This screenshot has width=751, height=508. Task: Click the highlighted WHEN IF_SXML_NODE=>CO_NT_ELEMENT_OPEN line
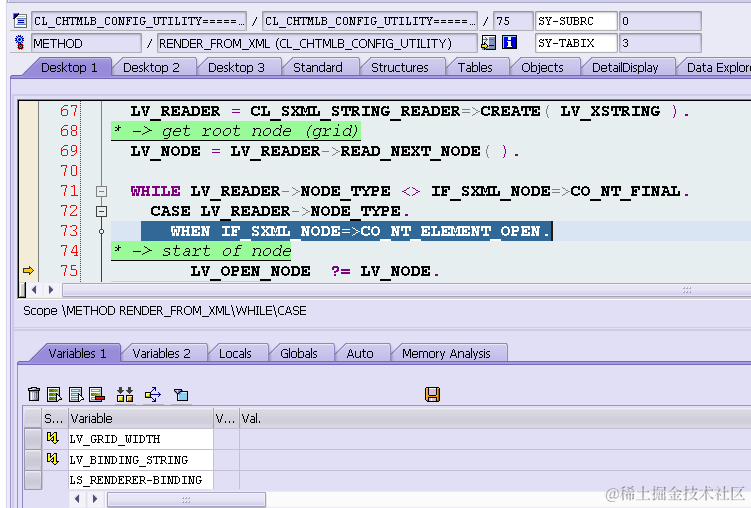click(347, 231)
